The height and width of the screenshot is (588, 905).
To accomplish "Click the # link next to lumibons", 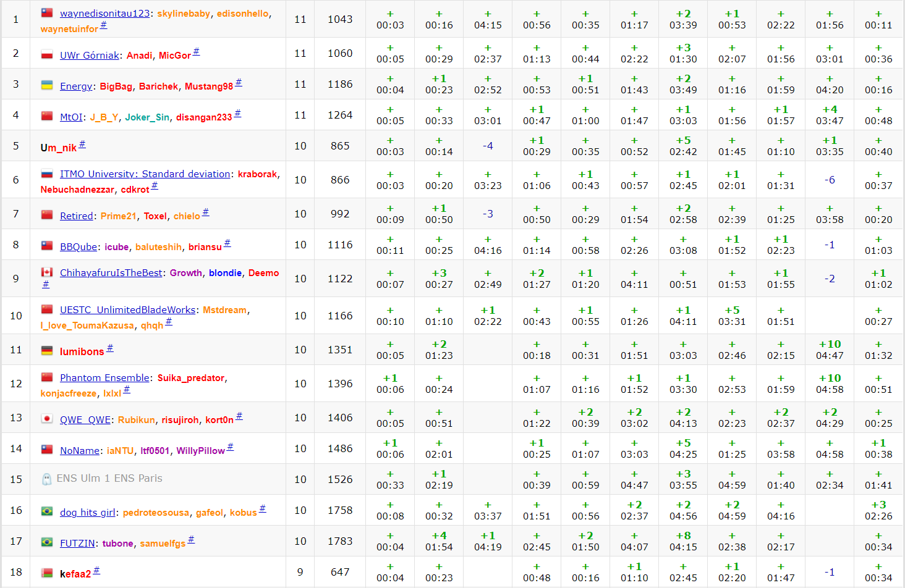I will tap(110, 348).
